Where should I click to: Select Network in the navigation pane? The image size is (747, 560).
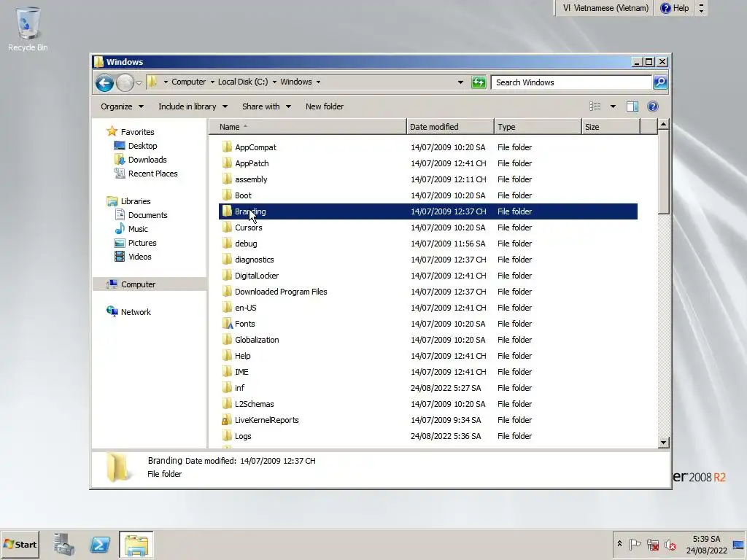pos(135,312)
